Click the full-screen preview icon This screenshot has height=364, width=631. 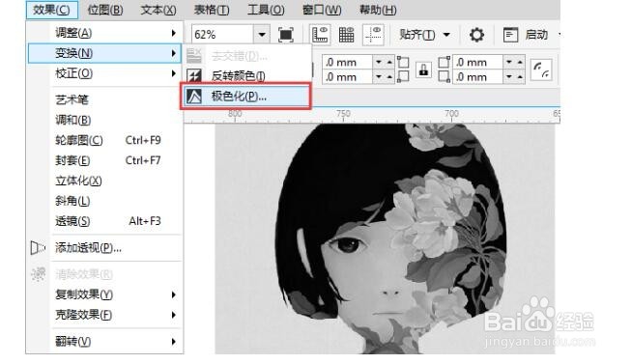pos(286,35)
